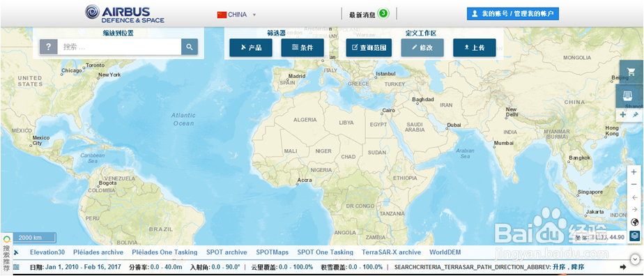
Task: Select the SPOT archive product
Action: pyautogui.click(x=227, y=252)
